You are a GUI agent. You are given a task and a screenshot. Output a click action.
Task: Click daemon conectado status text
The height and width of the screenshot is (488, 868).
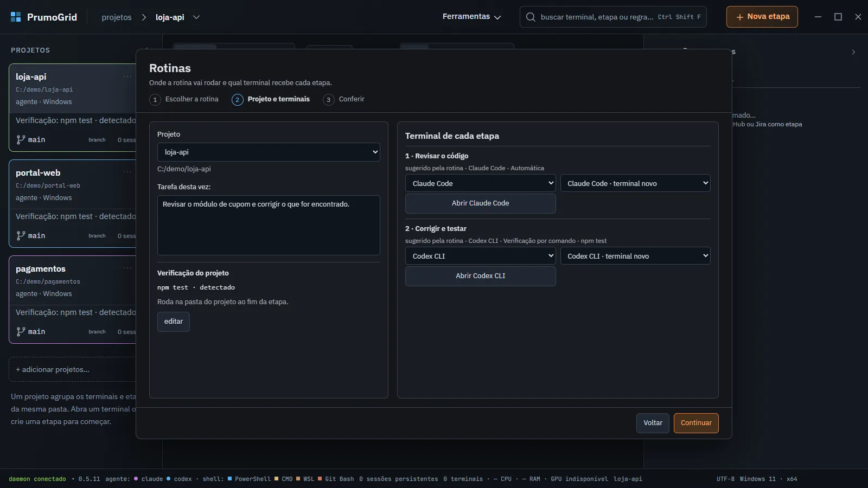(x=37, y=479)
